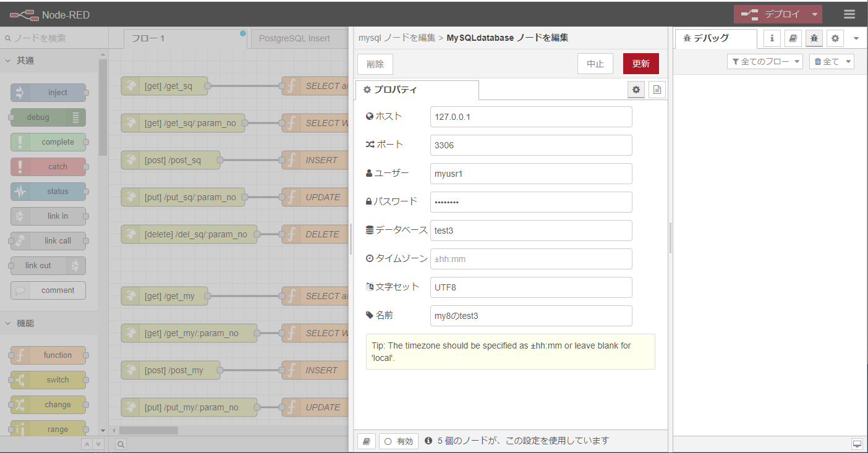Click the 削除 delete button
868x453 pixels.
click(x=375, y=64)
